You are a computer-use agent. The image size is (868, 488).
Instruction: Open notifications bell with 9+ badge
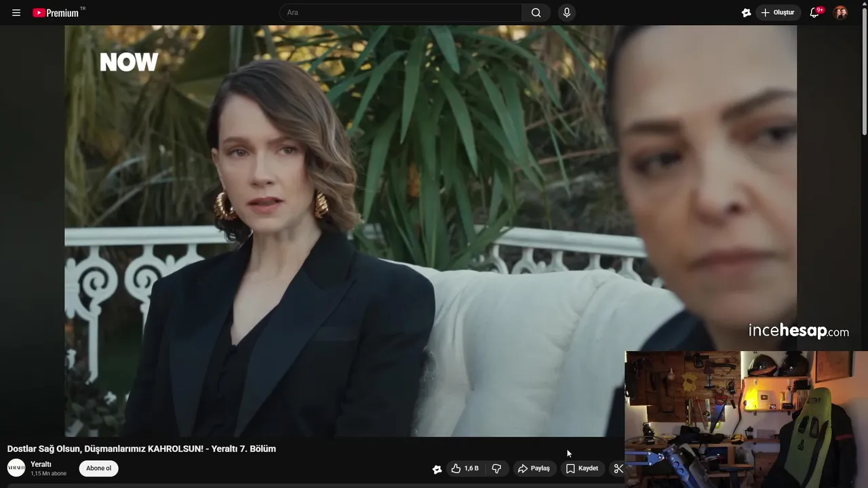coord(815,13)
